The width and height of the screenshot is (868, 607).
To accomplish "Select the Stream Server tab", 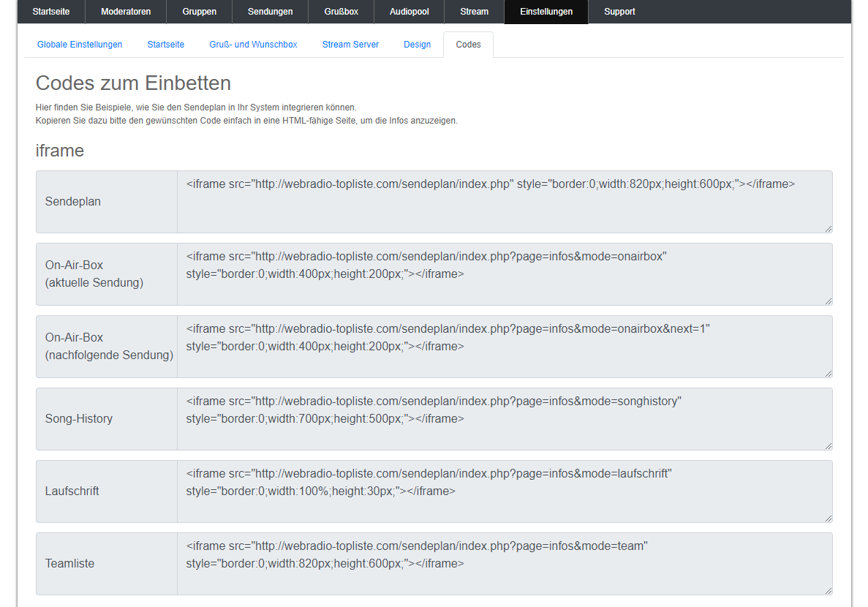I will (350, 45).
